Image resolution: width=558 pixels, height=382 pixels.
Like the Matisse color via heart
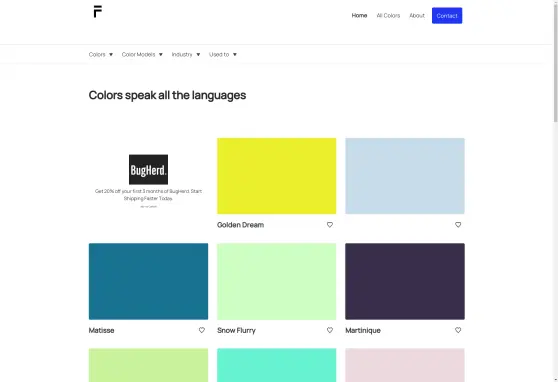click(202, 330)
